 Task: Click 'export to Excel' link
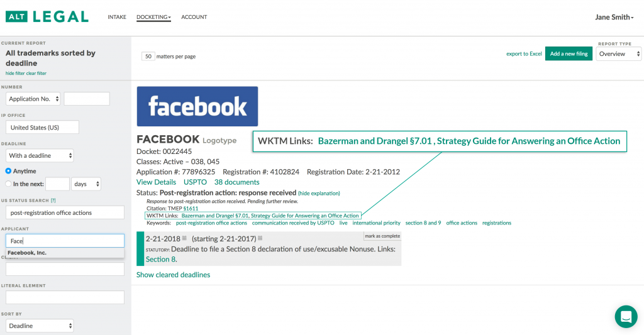[x=524, y=54]
